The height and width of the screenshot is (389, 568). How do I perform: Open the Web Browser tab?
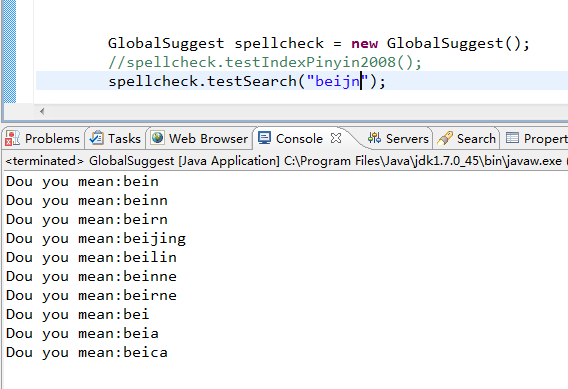tap(200, 139)
